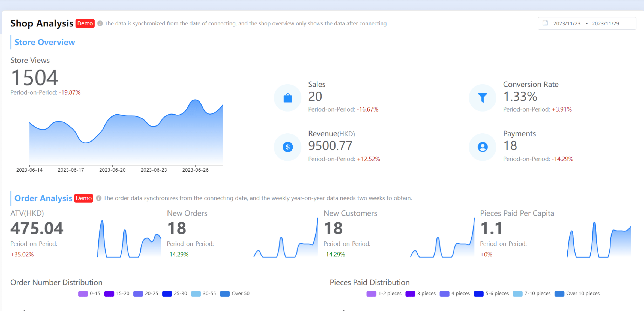The image size is (644, 311).
Task: Click the Payments user icon
Action: pos(482,147)
